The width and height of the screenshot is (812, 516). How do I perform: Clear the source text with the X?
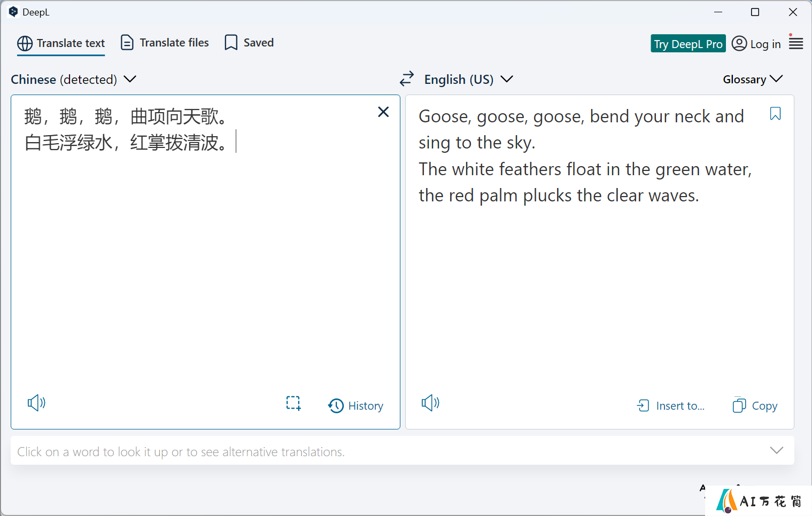pyautogui.click(x=383, y=112)
